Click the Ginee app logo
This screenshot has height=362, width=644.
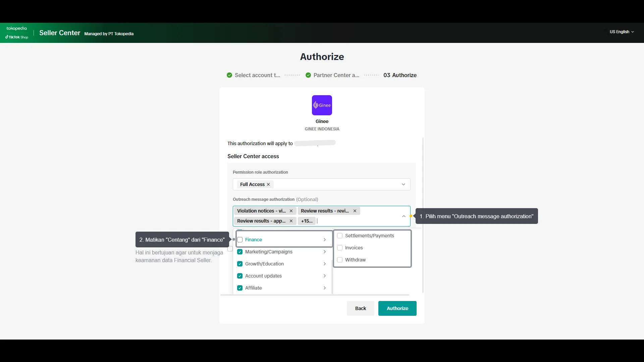click(x=322, y=105)
